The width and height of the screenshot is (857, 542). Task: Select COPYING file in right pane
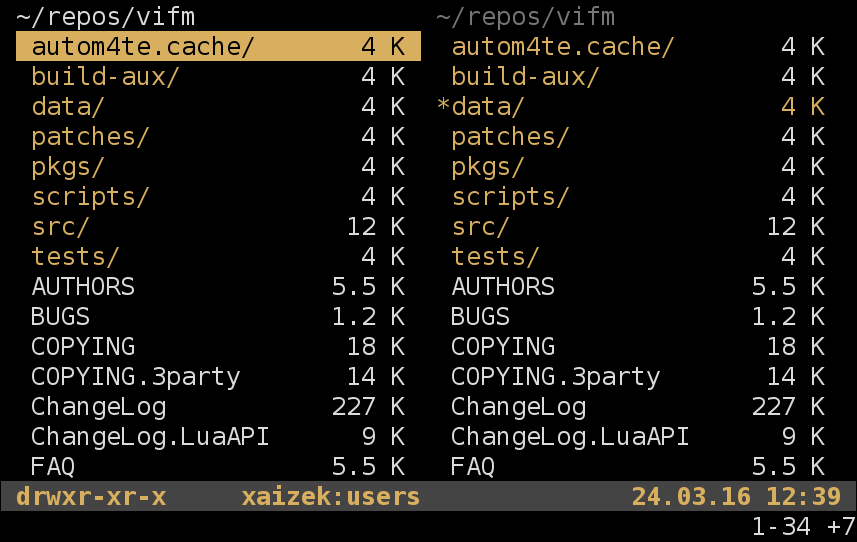[x=638, y=346]
